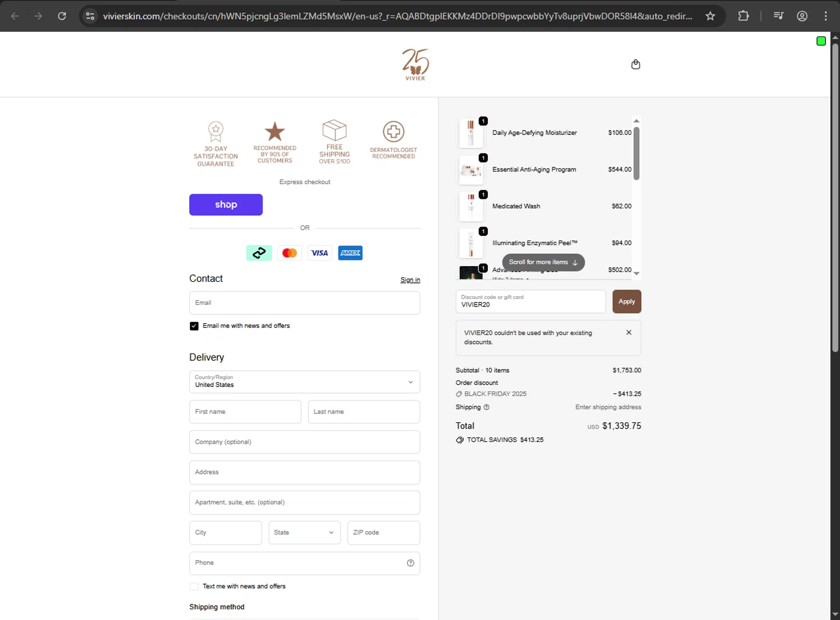
Task: Select the Mastercard payment icon
Action: (290, 253)
